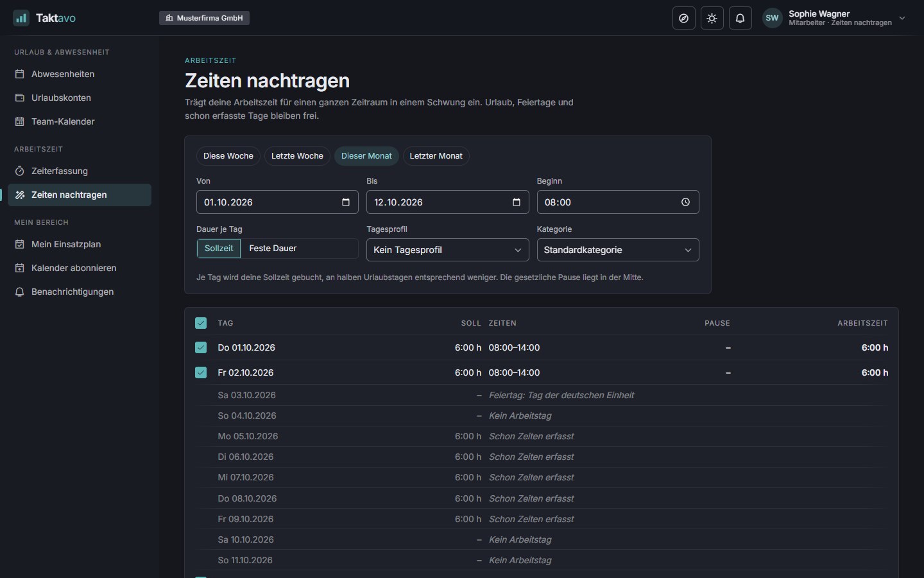This screenshot has width=924, height=578.
Task: Expand the Sophie Wagner user menu chevron
Action: point(902,18)
